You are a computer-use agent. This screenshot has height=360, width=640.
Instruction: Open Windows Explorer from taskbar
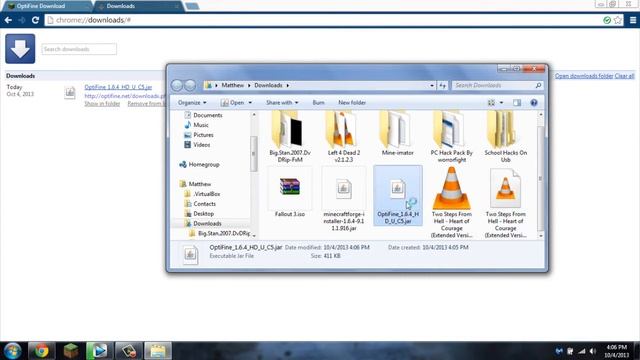tap(158, 351)
